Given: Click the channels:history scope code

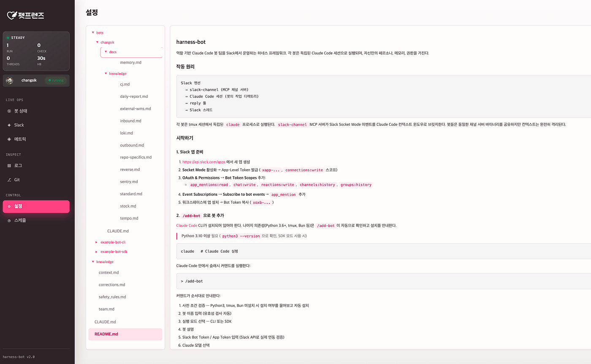Looking at the screenshot, I should tap(317, 185).
